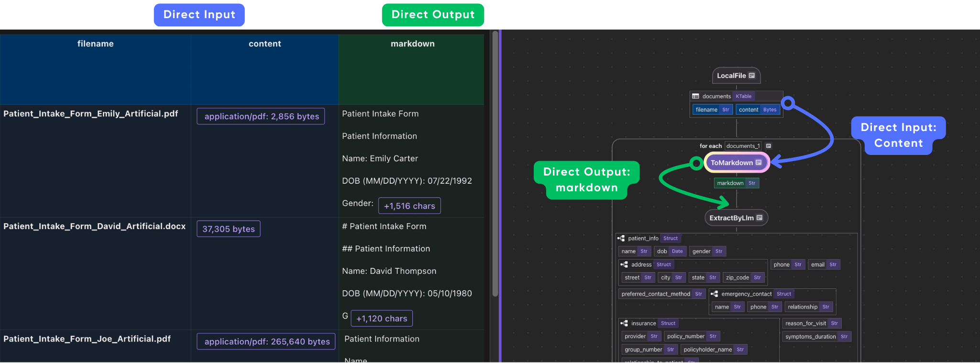Click the struct tree icon beside address
This screenshot has width=980, height=363.
[x=624, y=264]
